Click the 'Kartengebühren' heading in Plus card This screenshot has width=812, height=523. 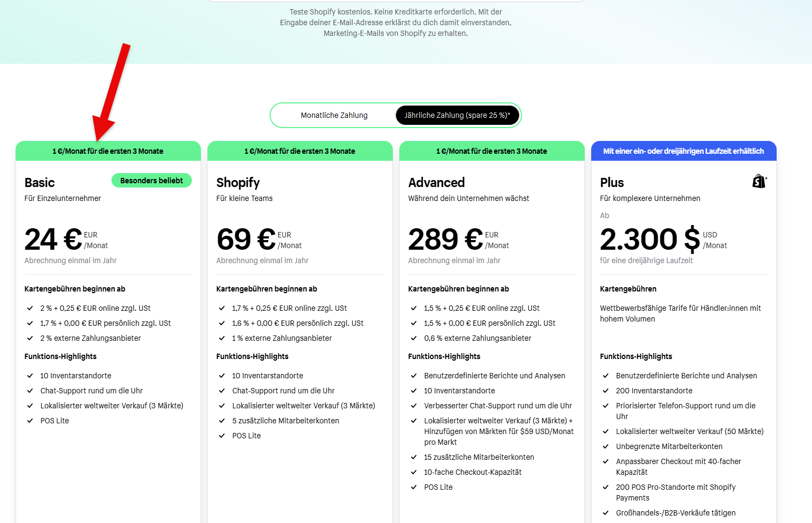tap(628, 289)
